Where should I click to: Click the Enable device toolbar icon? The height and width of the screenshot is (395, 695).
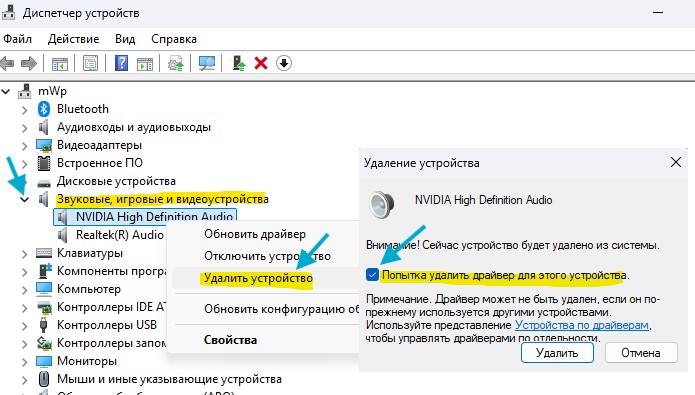(x=239, y=63)
